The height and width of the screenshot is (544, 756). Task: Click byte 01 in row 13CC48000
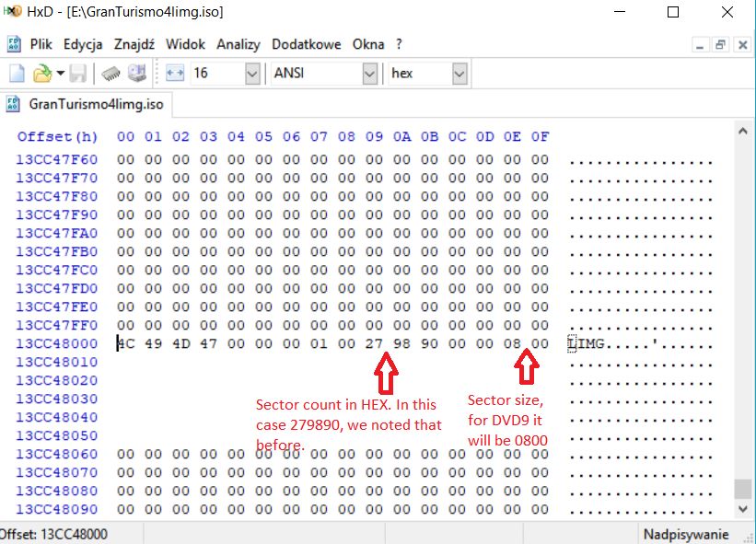(320, 343)
